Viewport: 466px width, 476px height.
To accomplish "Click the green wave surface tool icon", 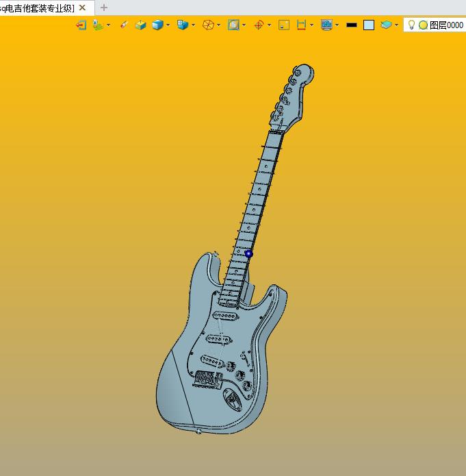I will coord(98,25).
